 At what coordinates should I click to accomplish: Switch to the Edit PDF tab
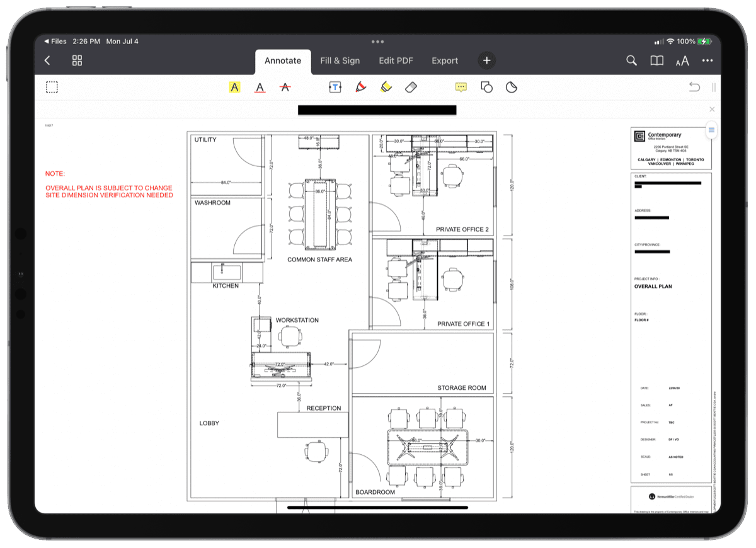tap(396, 60)
